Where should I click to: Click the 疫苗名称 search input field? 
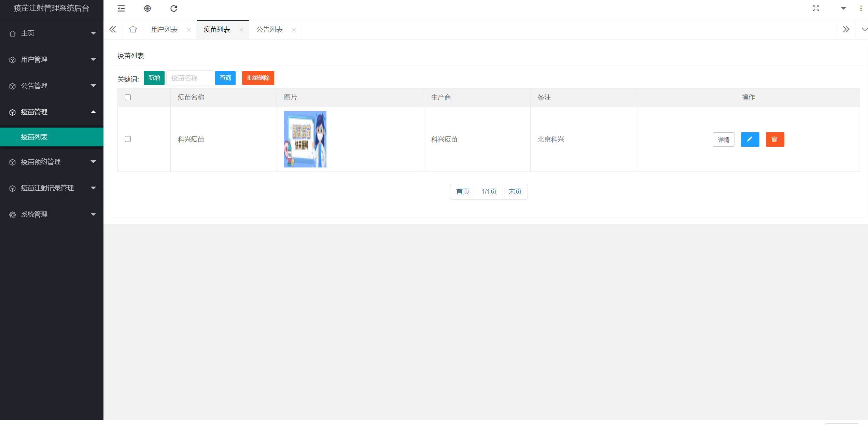point(190,78)
